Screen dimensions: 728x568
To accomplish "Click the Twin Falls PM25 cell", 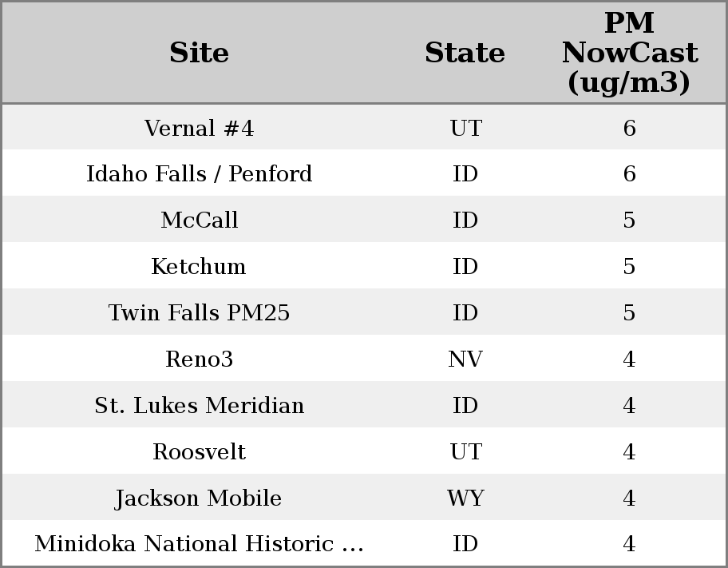I will [x=199, y=312].
